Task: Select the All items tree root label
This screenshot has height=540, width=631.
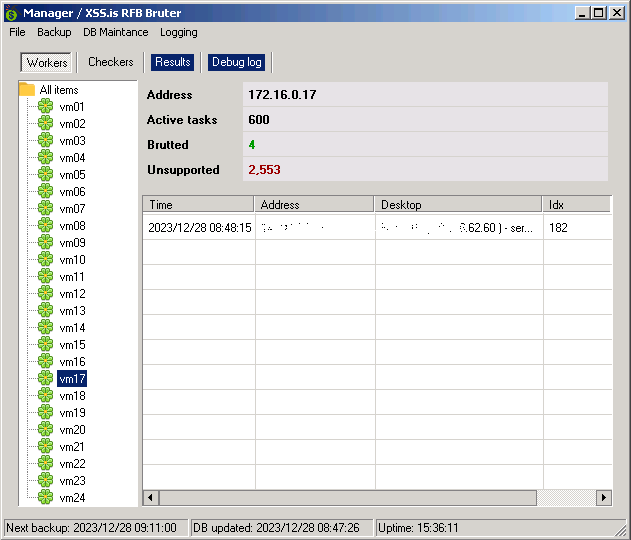Action: click(59, 89)
